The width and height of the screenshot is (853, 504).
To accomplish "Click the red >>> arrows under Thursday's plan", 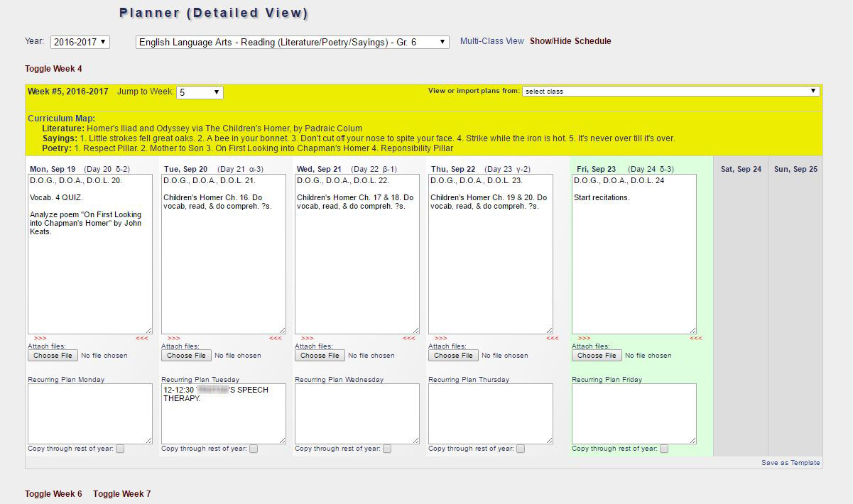I will click(440, 339).
